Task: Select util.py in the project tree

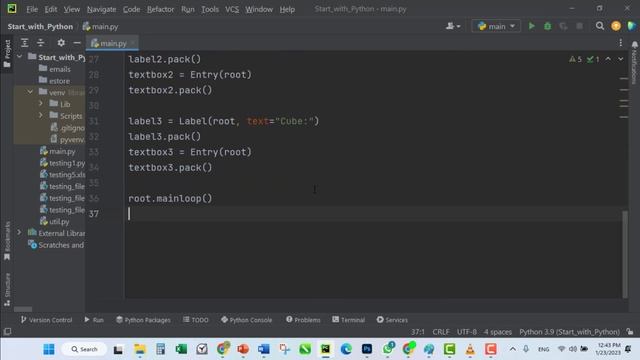Action: click(59, 222)
